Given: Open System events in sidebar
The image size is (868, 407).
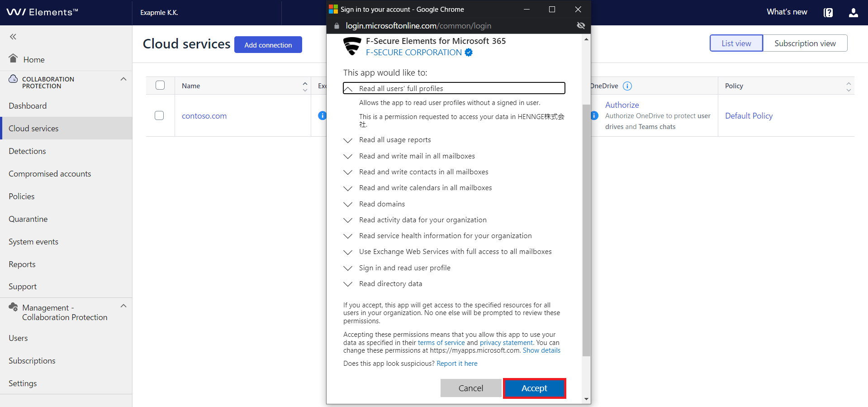Looking at the screenshot, I should tap(33, 242).
